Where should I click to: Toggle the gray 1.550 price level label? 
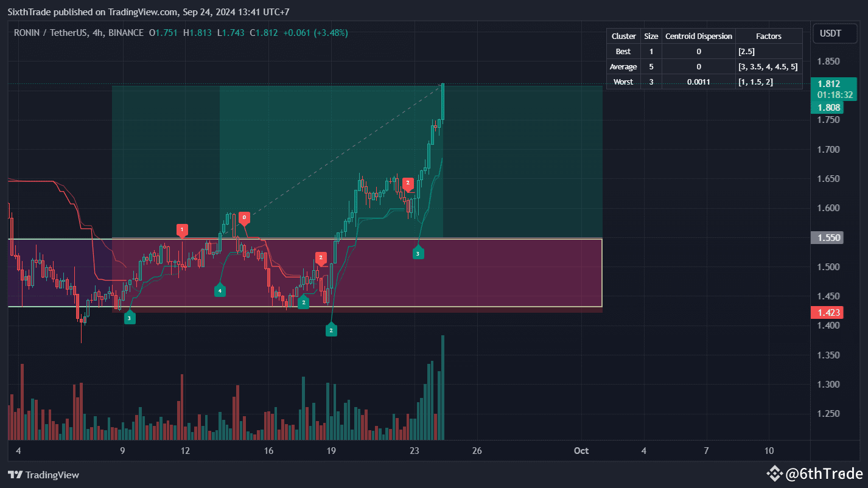tap(827, 238)
